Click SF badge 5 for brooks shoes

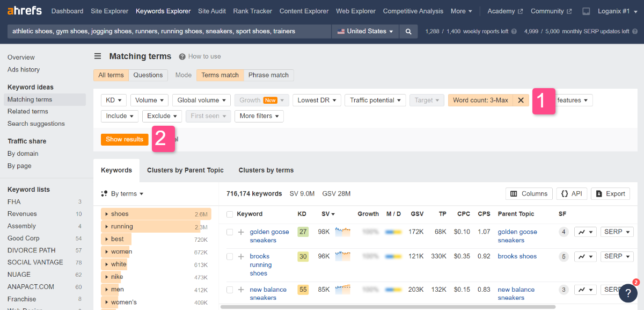563,256
